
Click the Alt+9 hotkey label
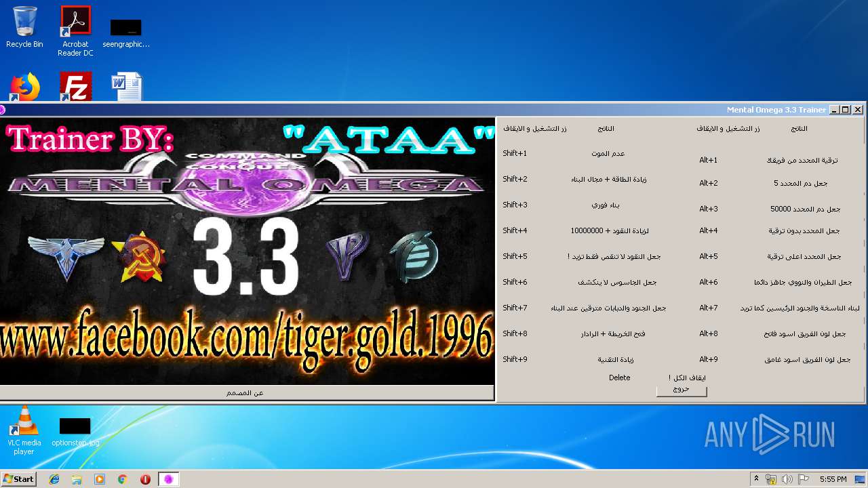click(x=709, y=360)
